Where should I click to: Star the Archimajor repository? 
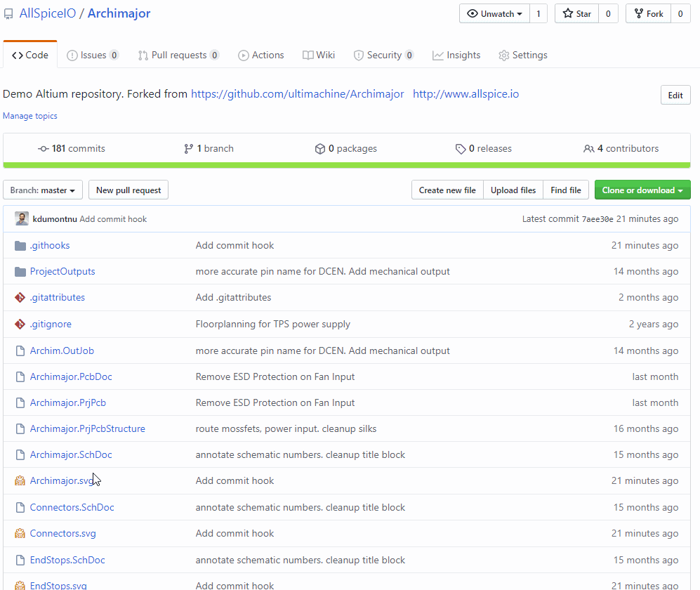(577, 14)
